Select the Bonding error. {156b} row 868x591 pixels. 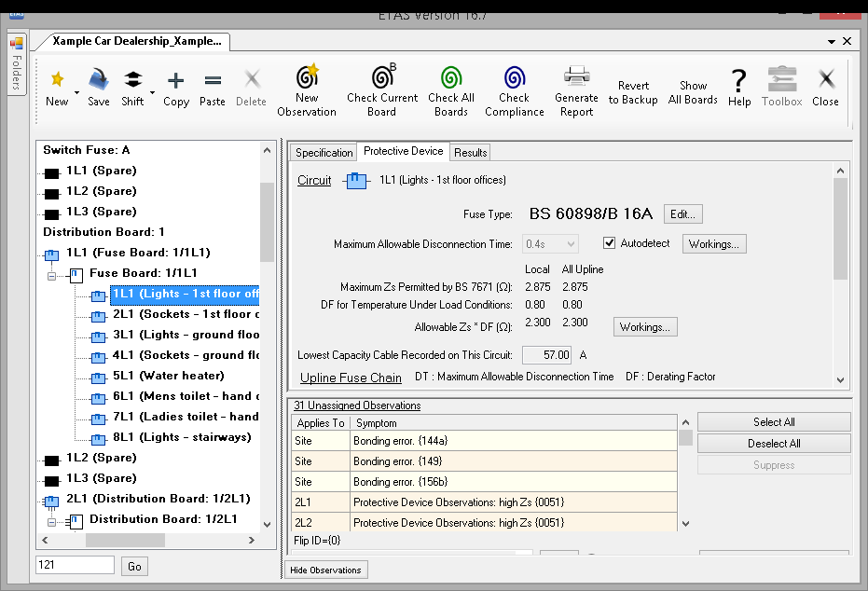485,482
